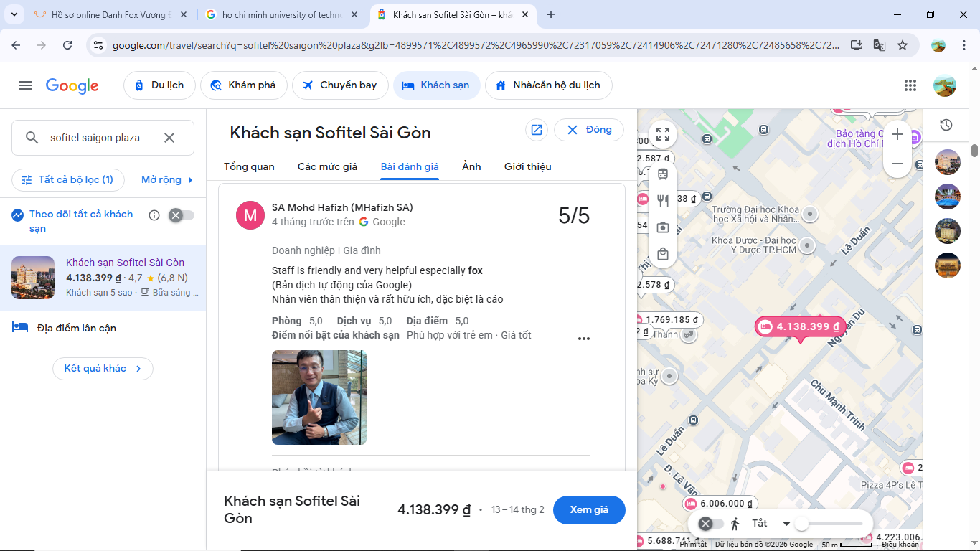
Task: Toggle tracking all hotels switch
Action: [x=181, y=215]
